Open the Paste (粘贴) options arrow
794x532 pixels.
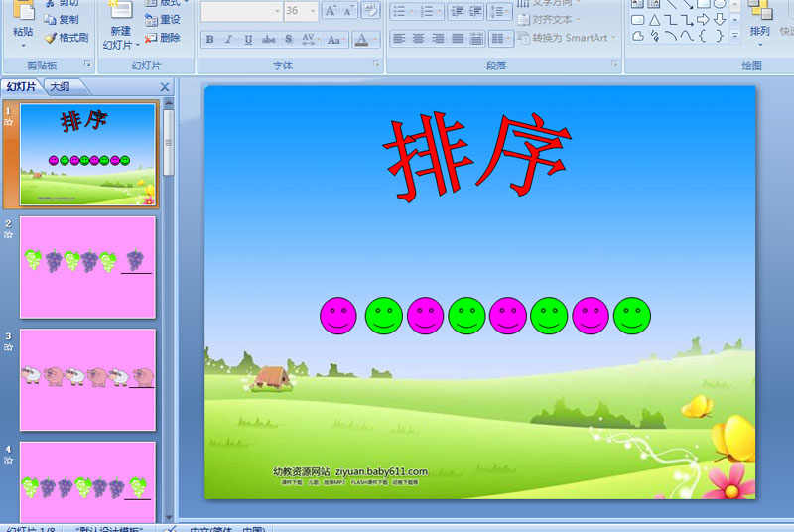pos(23,46)
